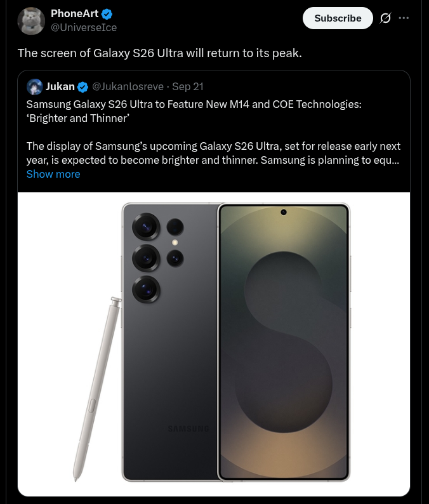Screen dimensions: 429x504
Task: Click the @UniverseIce handle
Action: (x=84, y=27)
